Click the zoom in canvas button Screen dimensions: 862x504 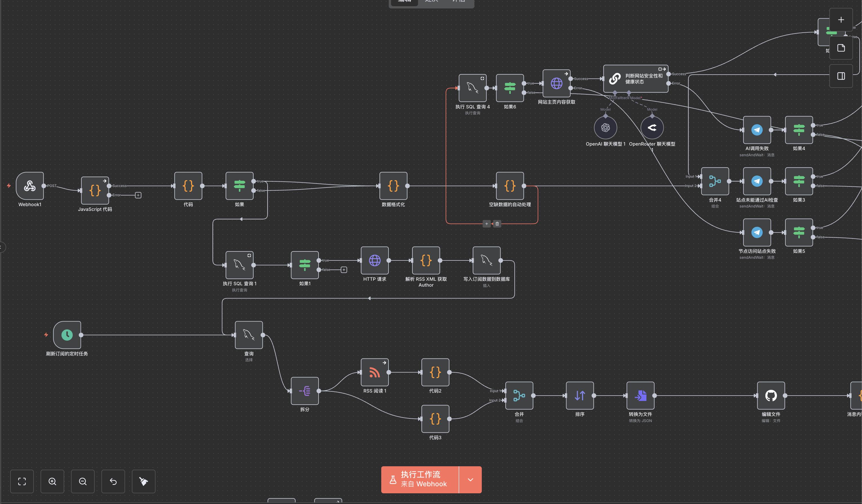click(x=52, y=481)
